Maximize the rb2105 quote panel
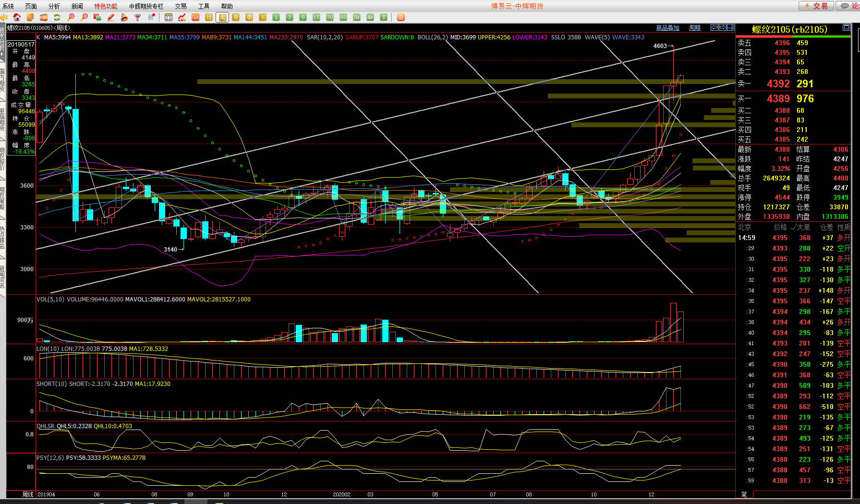The height and width of the screenshot is (504, 860). coord(847,28)
